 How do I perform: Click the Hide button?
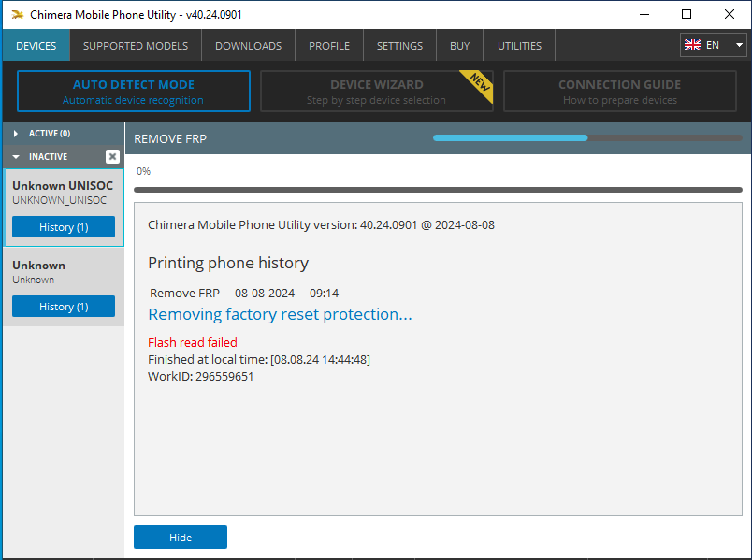(181, 538)
